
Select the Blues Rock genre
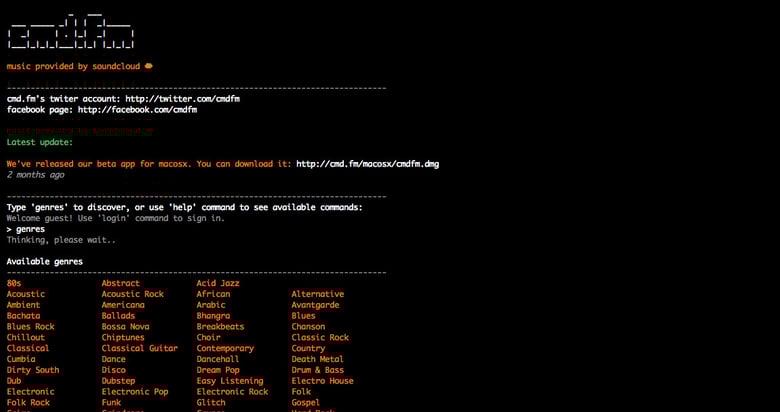pyautogui.click(x=31, y=327)
